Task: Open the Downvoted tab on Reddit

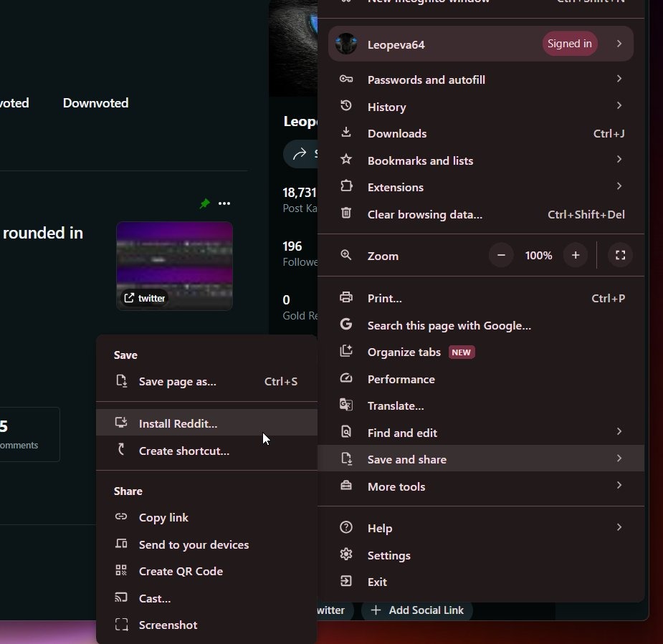Action: coord(95,103)
